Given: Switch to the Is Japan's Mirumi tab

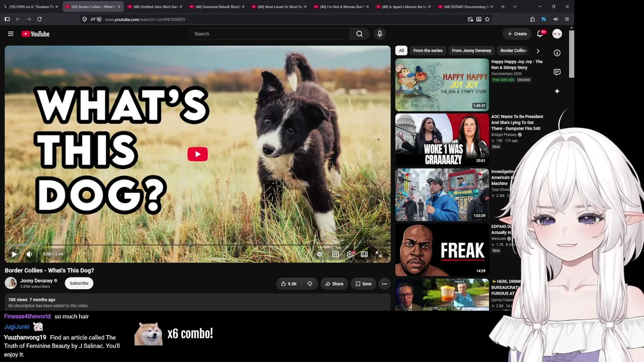Looking at the screenshot, I should (403, 7).
